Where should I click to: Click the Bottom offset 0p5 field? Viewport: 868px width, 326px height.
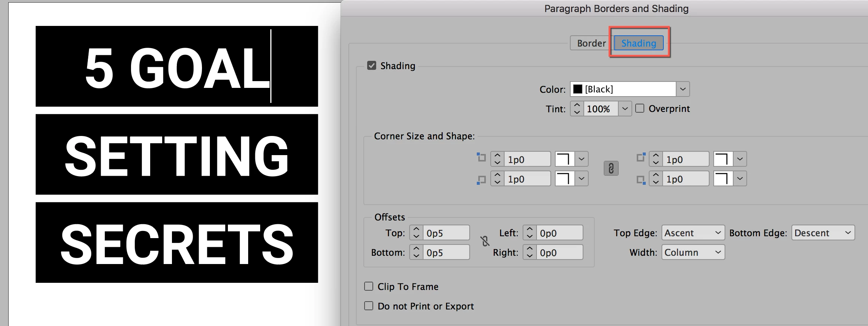pyautogui.click(x=446, y=252)
